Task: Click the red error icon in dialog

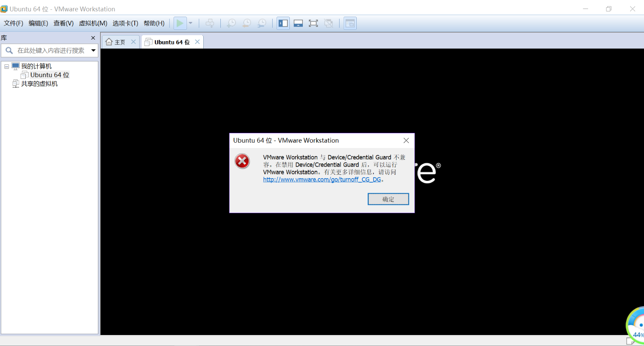Action: point(242,161)
